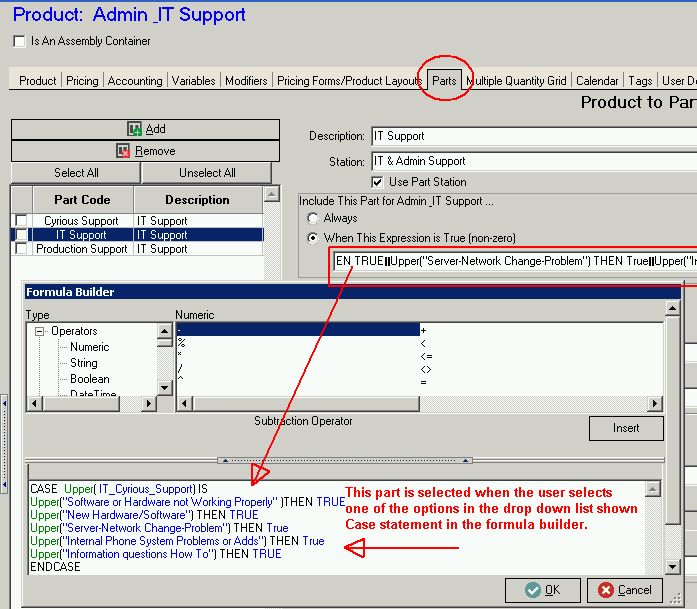Check the Production Support row checkbox

click(x=21, y=248)
